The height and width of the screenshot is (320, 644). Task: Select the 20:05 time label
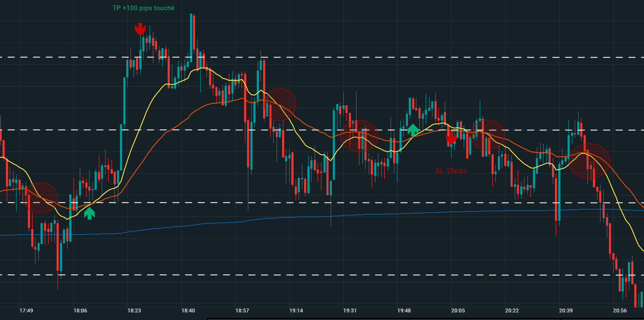coord(458,311)
